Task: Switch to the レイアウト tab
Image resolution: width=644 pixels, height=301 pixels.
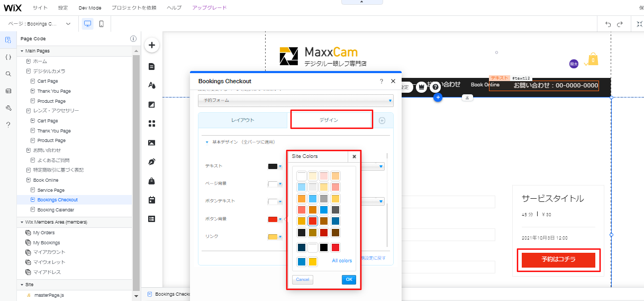Action: pyautogui.click(x=243, y=120)
